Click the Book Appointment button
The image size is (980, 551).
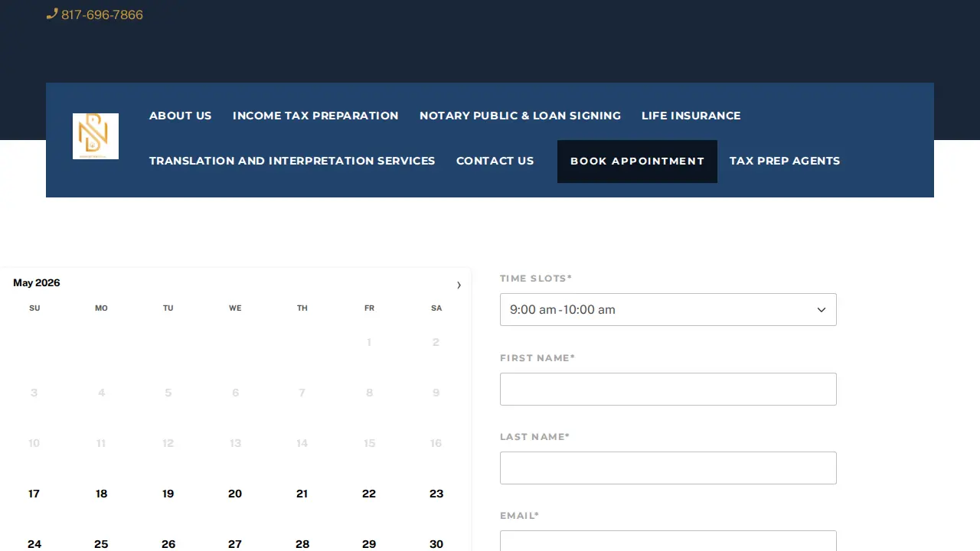click(637, 161)
